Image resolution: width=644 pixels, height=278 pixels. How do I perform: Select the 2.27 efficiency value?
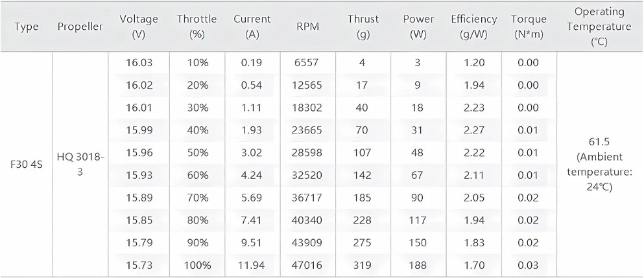[x=473, y=130]
